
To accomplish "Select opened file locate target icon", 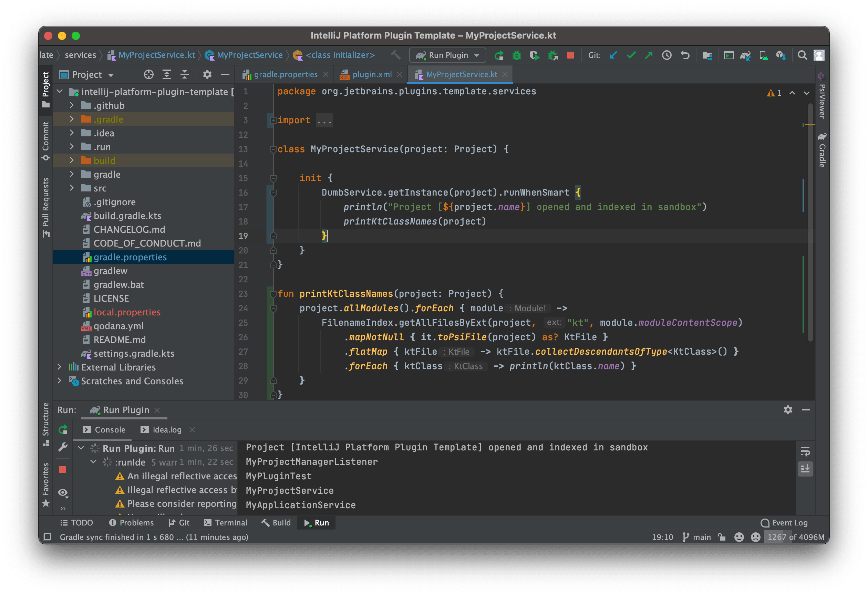I will click(x=149, y=75).
